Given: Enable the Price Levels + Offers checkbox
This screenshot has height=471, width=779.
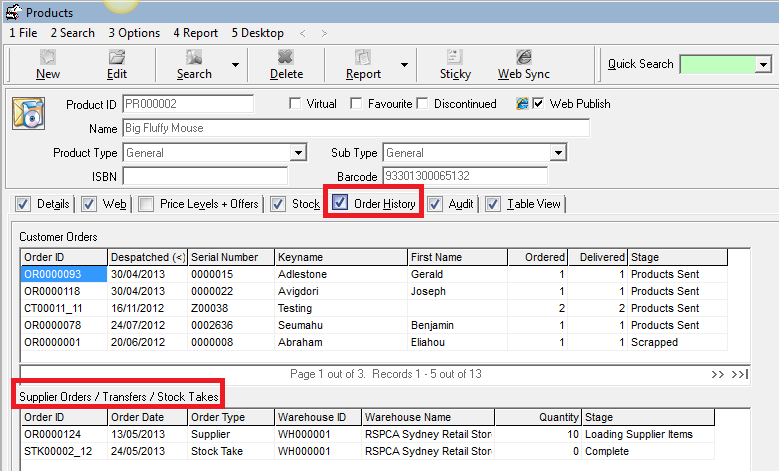Looking at the screenshot, I should (x=146, y=204).
